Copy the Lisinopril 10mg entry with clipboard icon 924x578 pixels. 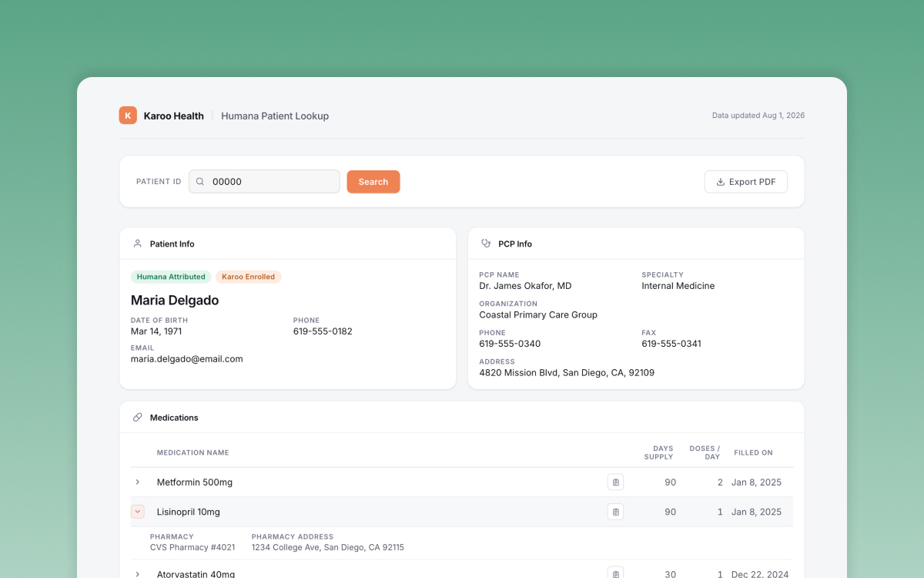[x=615, y=512]
